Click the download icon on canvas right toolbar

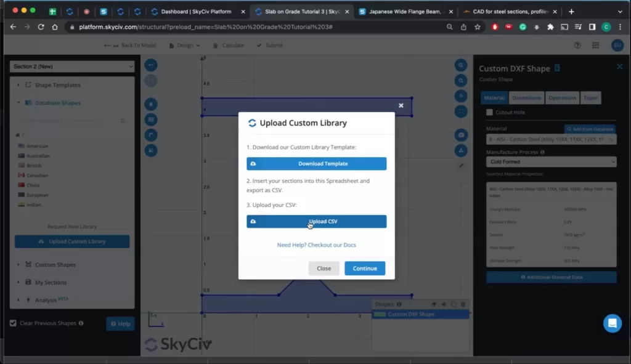461,150
